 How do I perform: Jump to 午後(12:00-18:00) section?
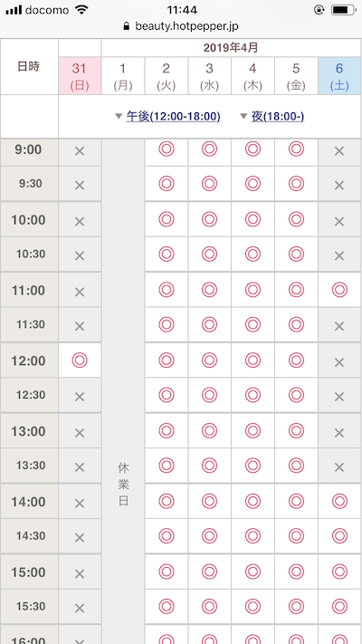click(173, 117)
